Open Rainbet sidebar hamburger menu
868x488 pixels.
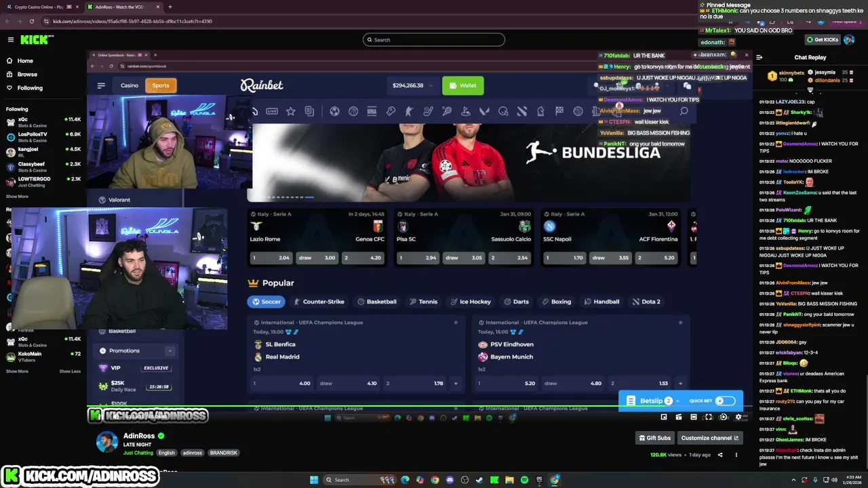pos(101,85)
